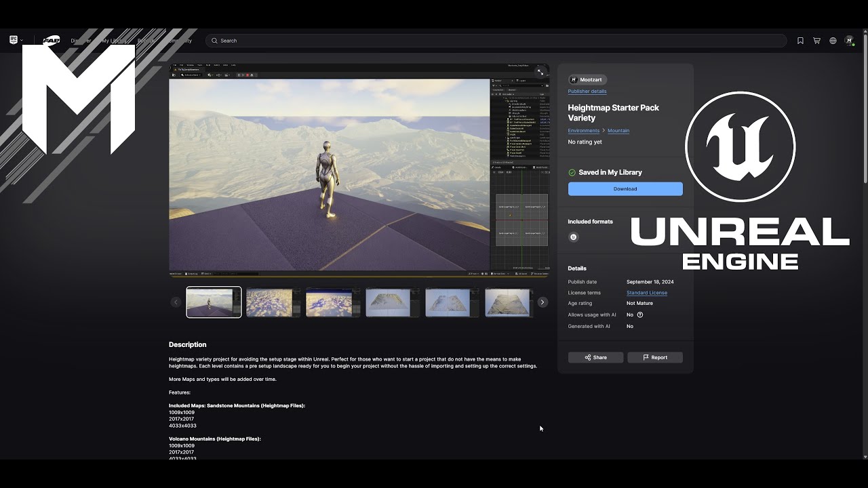Image resolution: width=868 pixels, height=488 pixels.
Task: Select the sixth gallery thumbnail
Action: pyautogui.click(x=509, y=302)
